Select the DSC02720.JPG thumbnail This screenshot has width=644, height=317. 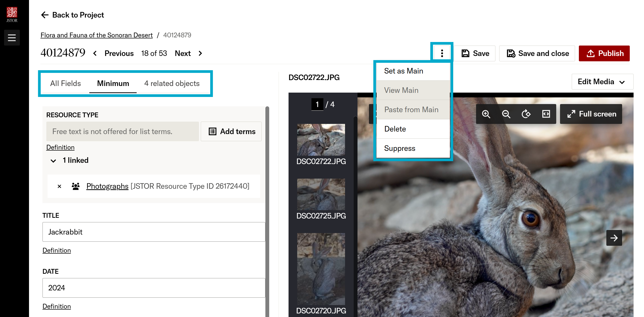(321, 269)
